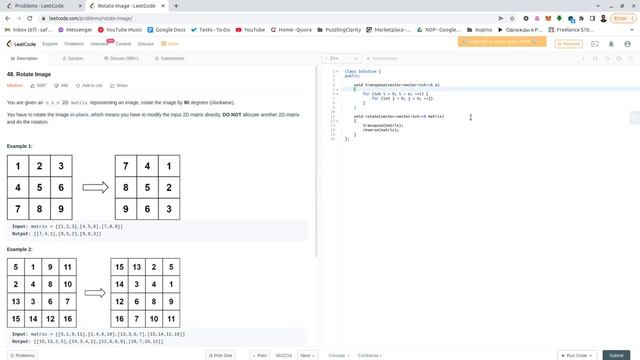Open the extensions puzzle icon
Image resolution: width=640 pixels, height=360 pixels.
(x=581, y=18)
